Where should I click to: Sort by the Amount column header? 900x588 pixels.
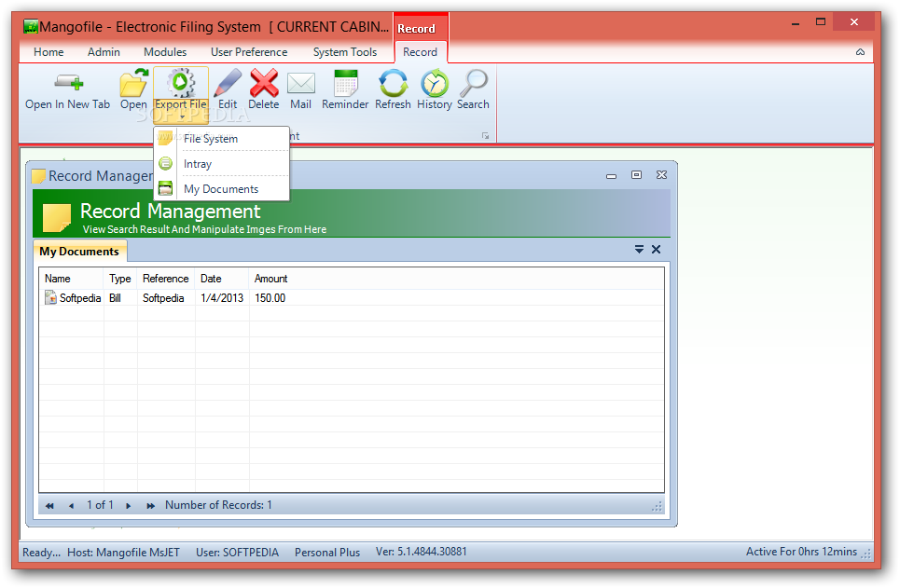tap(270, 279)
